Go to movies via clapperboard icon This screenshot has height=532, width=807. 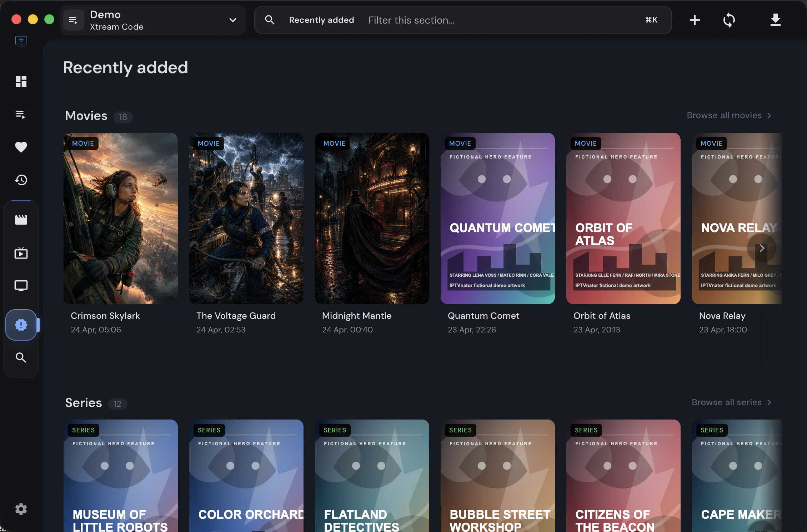pos(21,220)
